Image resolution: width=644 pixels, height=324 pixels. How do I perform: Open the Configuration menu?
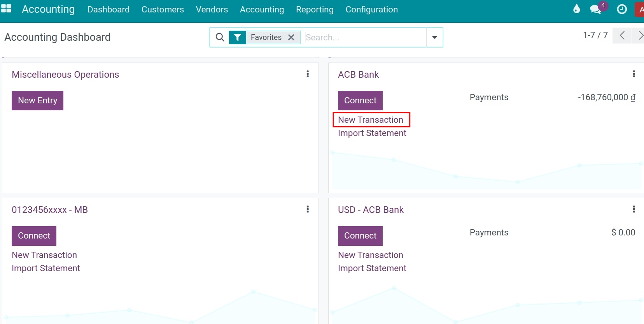(371, 9)
